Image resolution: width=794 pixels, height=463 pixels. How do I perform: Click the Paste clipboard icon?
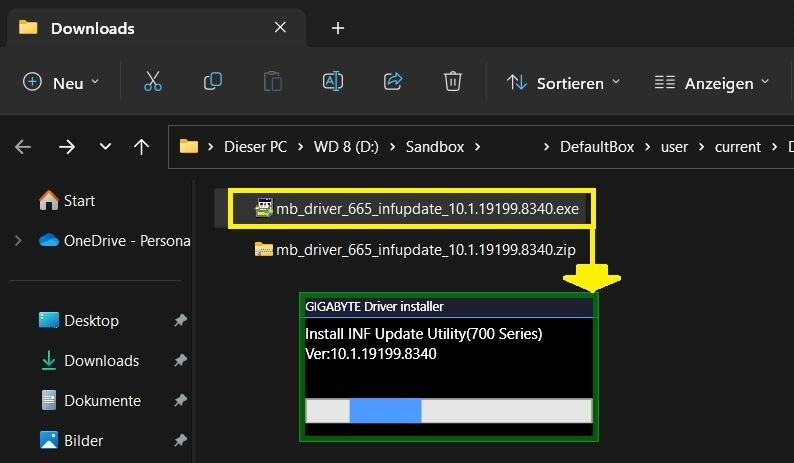(272, 82)
